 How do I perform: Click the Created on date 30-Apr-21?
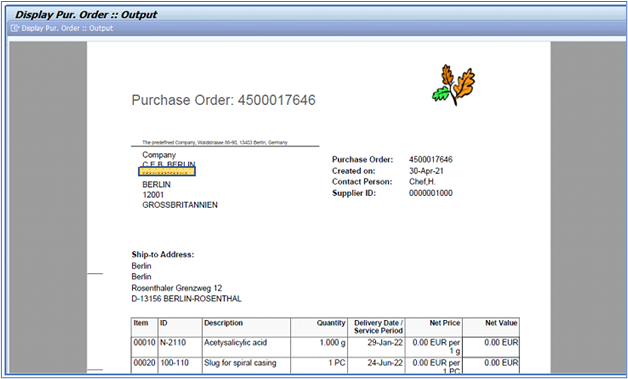click(426, 171)
